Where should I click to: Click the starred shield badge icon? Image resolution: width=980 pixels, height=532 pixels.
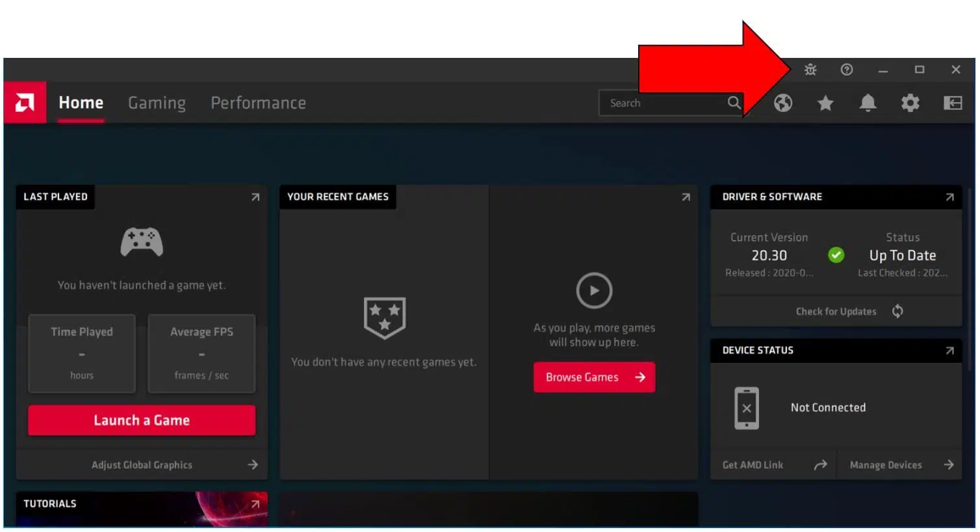point(385,317)
